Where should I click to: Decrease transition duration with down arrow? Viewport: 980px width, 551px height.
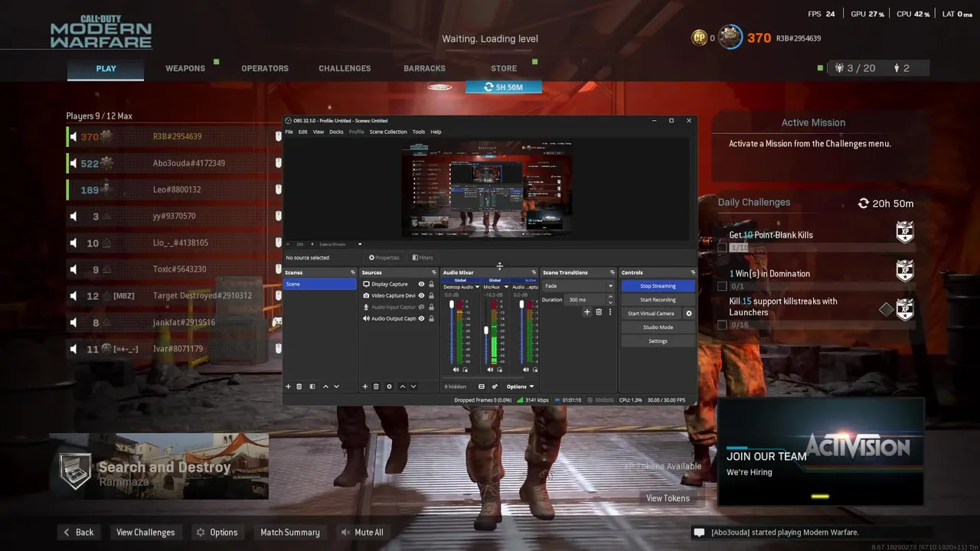610,302
